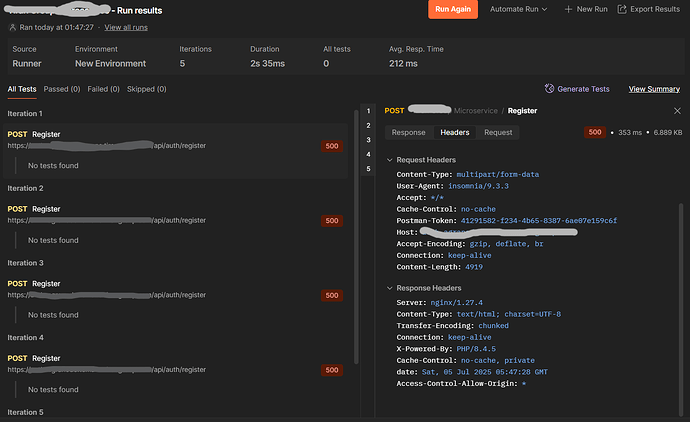Click the tests list vertical scrollbar
690x422 pixels.
(x=356, y=237)
